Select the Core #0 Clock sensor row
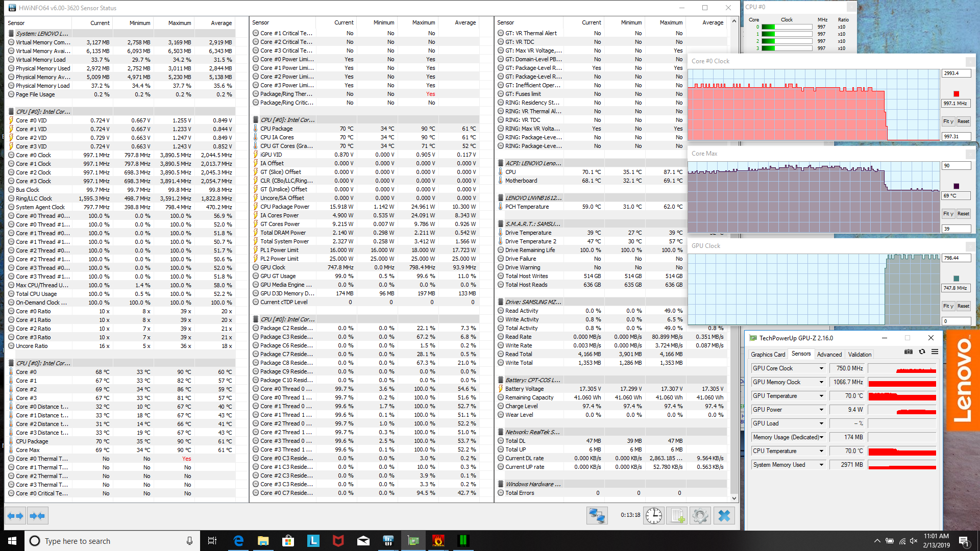This screenshot has width=980, height=551. click(x=121, y=155)
